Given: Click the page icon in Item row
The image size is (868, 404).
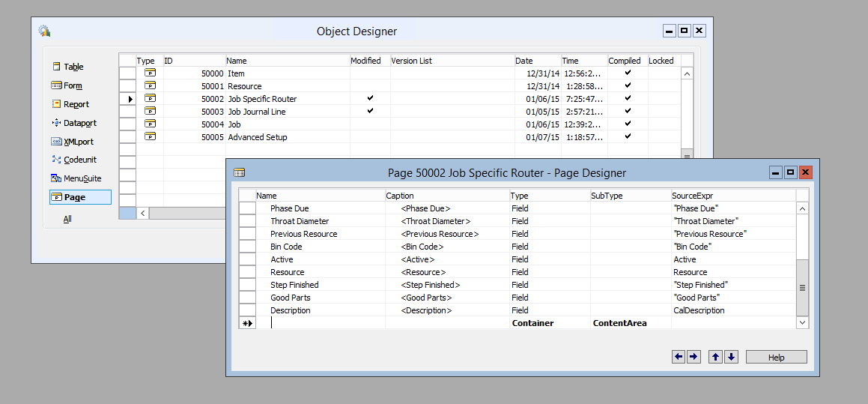Looking at the screenshot, I should (x=150, y=73).
